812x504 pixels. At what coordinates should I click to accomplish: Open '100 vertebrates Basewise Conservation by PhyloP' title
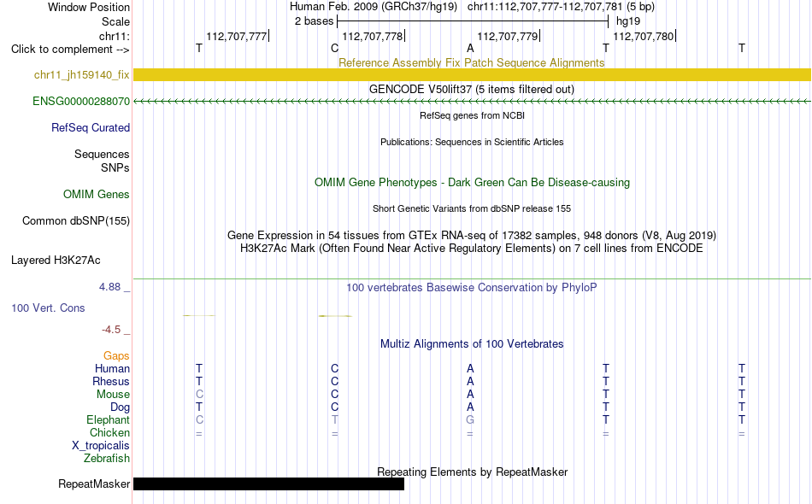pyautogui.click(x=472, y=288)
